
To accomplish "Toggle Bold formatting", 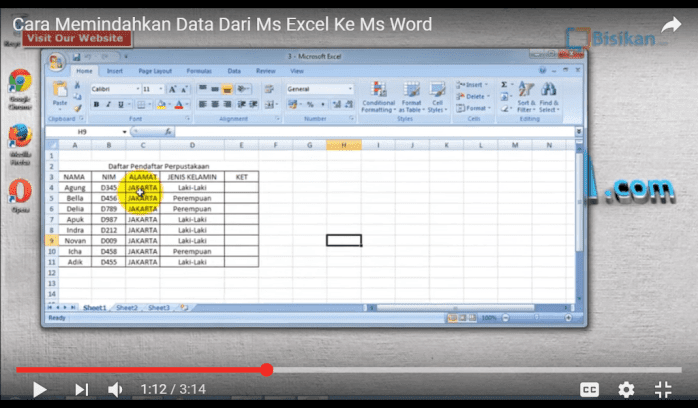I will click(96, 105).
